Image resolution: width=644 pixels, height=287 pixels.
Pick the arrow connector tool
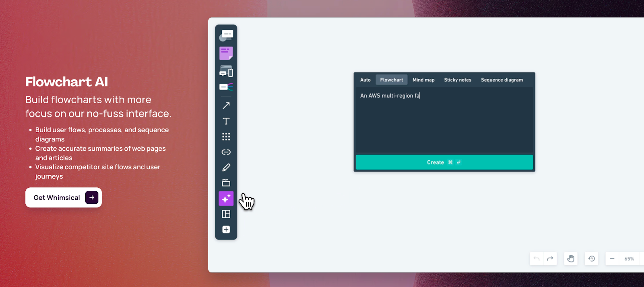[226, 105]
